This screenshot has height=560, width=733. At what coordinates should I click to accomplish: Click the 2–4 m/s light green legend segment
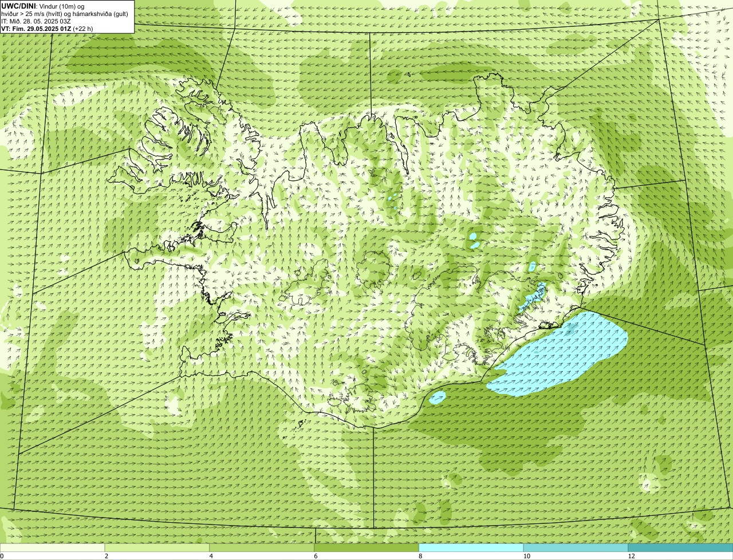tap(157, 548)
